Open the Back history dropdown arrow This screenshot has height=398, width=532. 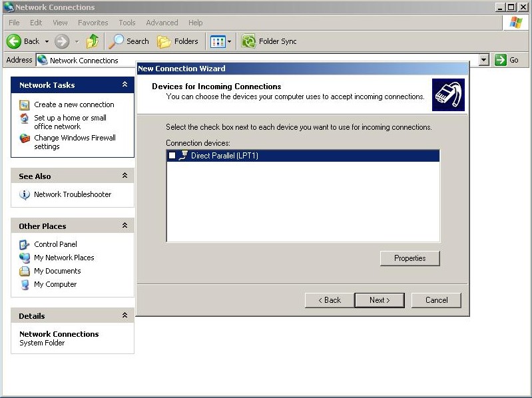click(47, 42)
